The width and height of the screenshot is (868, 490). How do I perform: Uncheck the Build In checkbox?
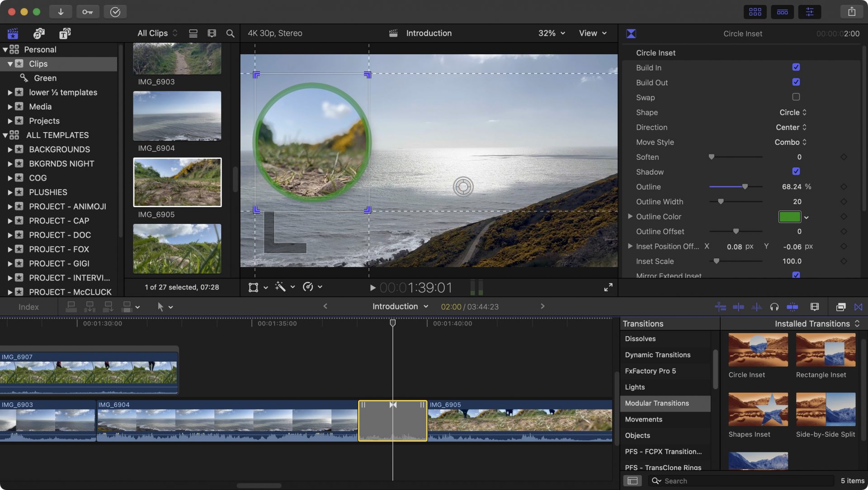coord(796,67)
